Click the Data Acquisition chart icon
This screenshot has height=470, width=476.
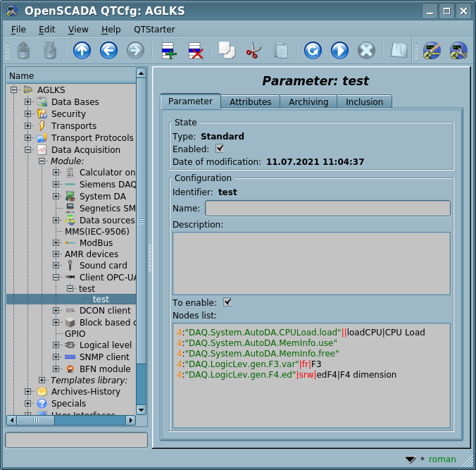(x=42, y=149)
